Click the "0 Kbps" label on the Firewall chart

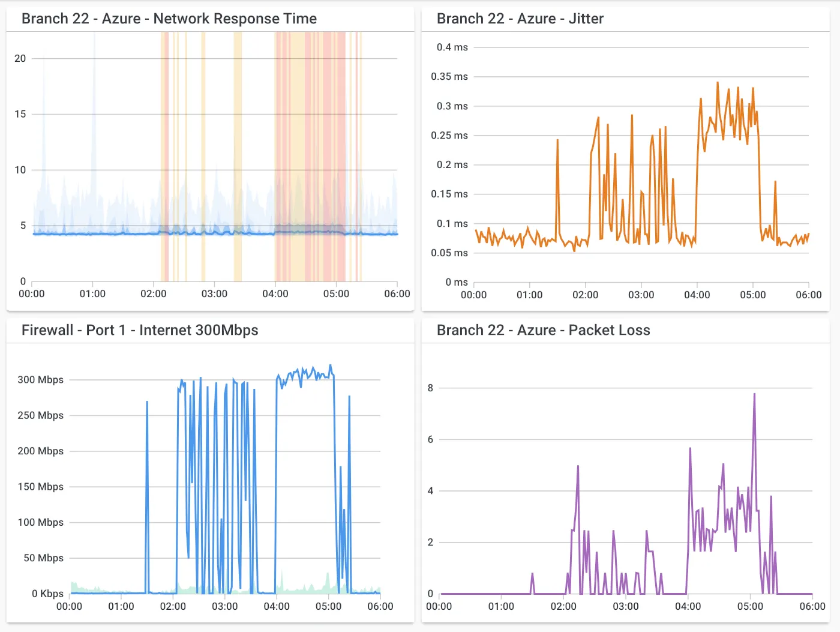pyautogui.click(x=47, y=594)
